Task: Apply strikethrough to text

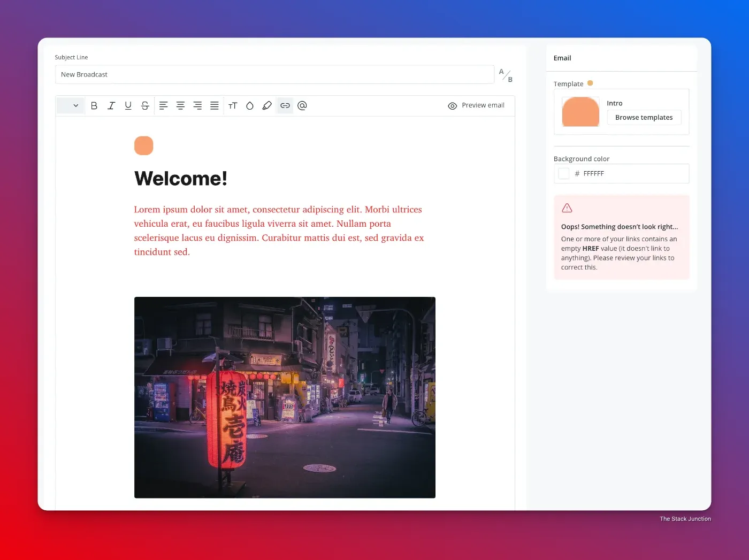Action: pyautogui.click(x=145, y=105)
